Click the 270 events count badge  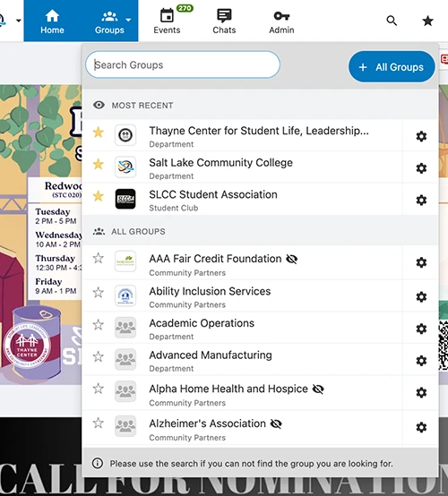tap(185, 8)
